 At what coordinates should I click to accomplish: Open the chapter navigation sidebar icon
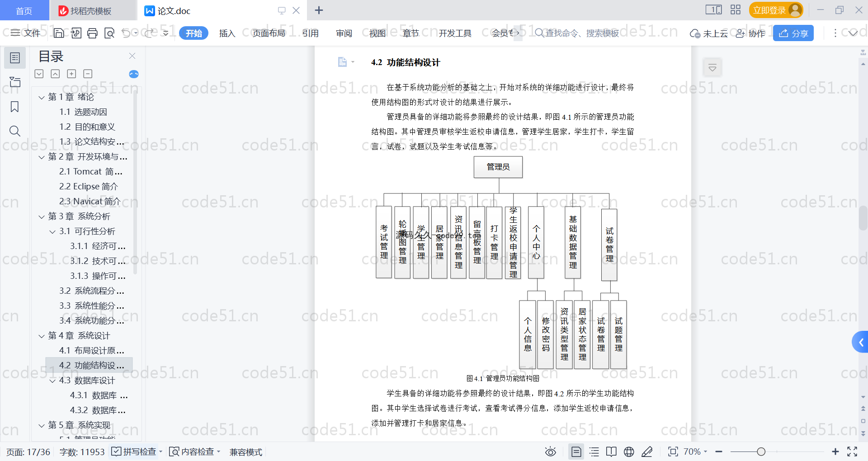click(x=15, y=82)
